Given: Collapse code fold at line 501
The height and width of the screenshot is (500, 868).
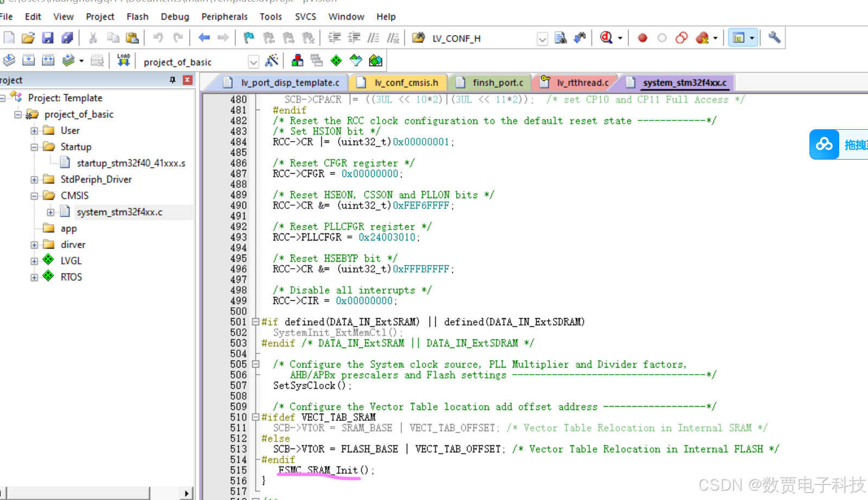Looking at the screenshot, I should point(256,322).
